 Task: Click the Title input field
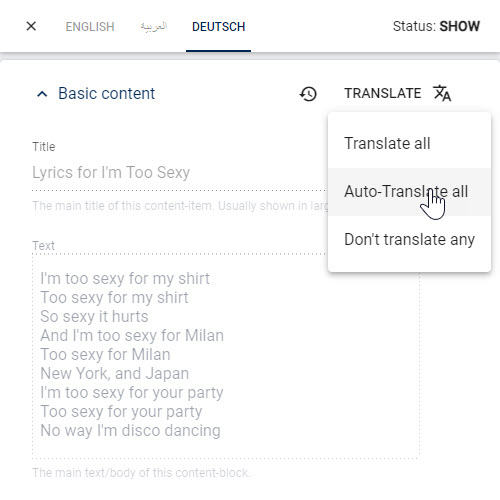click(x=179, y=173)
